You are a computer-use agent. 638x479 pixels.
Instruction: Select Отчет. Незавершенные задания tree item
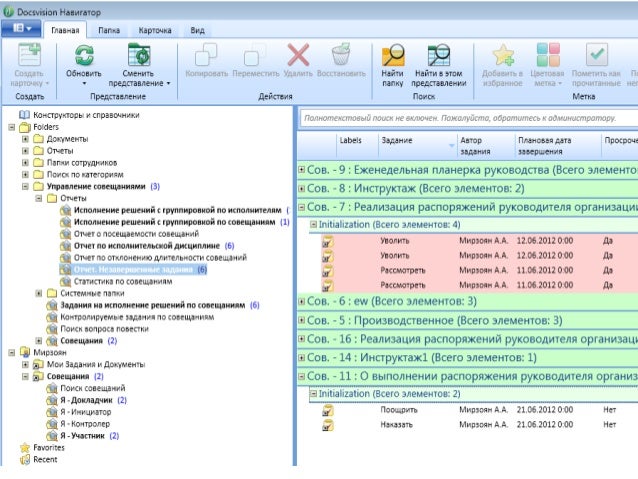pos(133,270)
